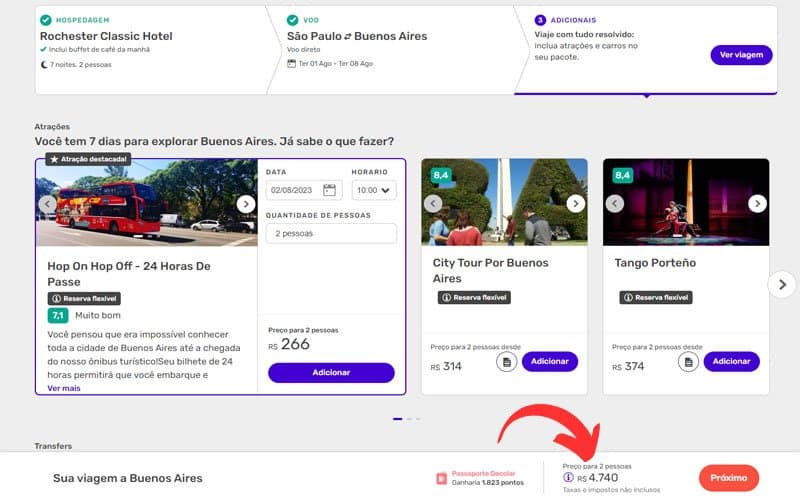Open the Horario 10:00 dropdown
The width and height of the screenshot is (800, 500).
[373, 190]
